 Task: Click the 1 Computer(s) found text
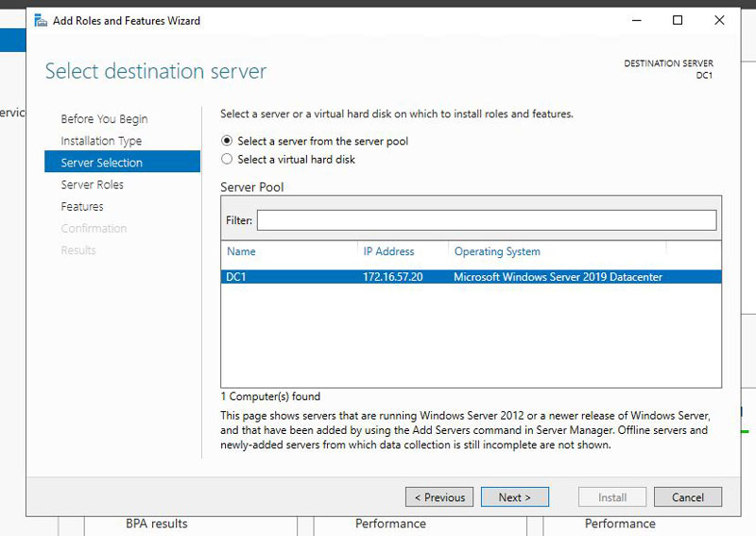(x=270, y=397)
